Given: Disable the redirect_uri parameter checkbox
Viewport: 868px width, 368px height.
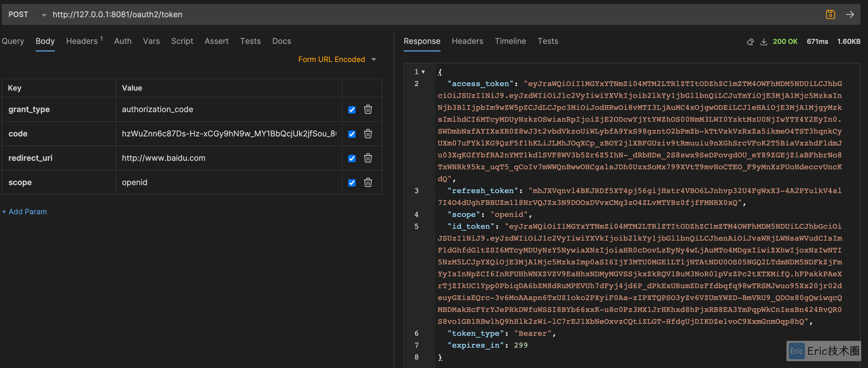Looking at the screenshot, I should (352, 158).
